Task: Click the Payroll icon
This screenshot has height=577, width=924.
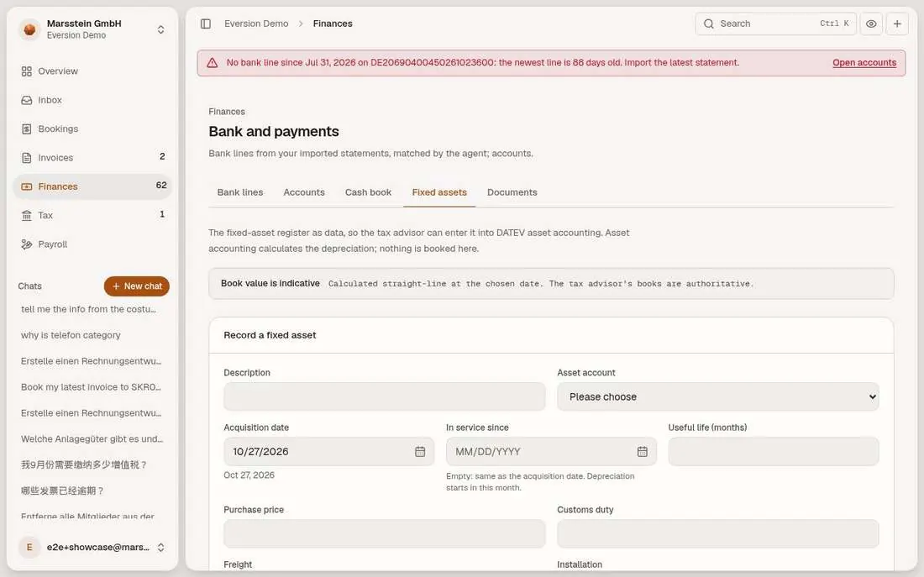Action: pos(27,244)
